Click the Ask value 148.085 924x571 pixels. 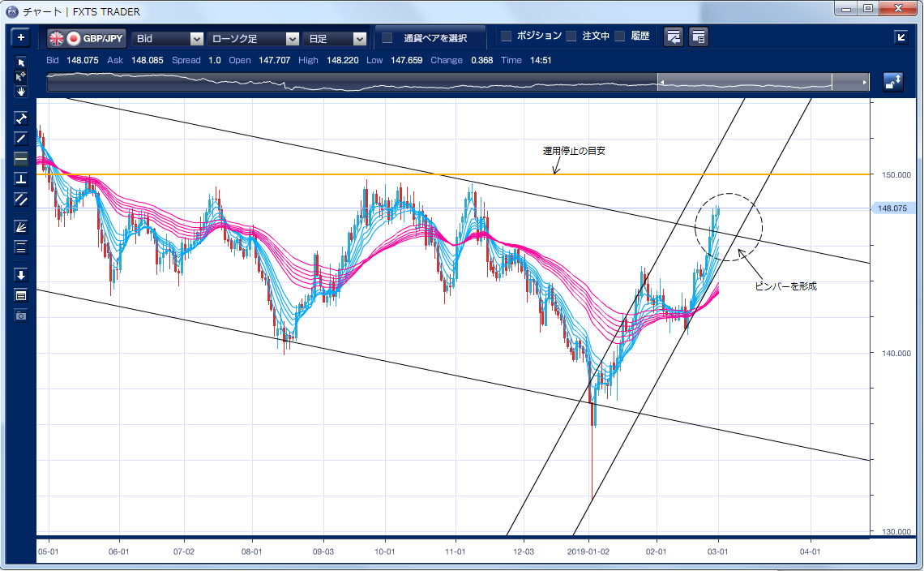point(148,60)
